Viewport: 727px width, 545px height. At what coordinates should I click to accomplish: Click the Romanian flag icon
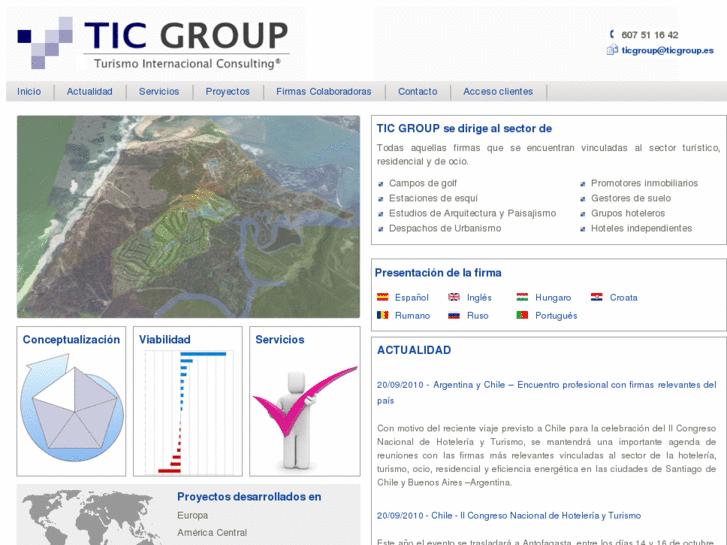click(x=383, y=315)
